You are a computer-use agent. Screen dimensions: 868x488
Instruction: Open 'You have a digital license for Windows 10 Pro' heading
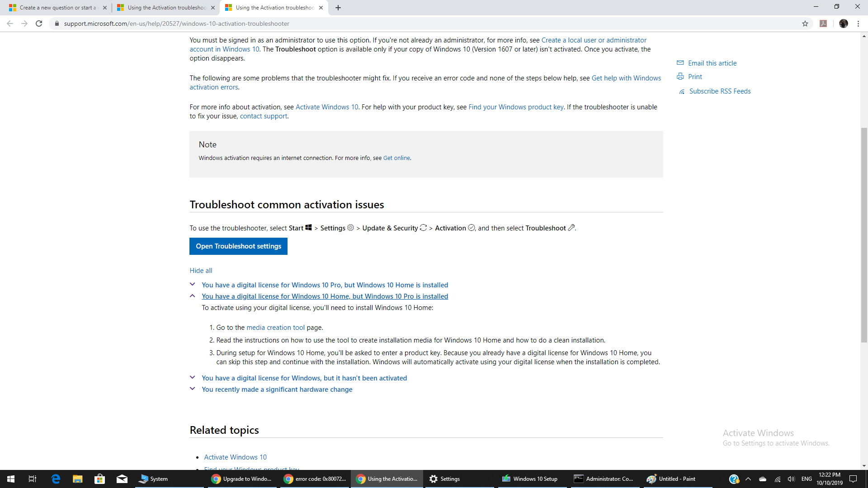325,285
